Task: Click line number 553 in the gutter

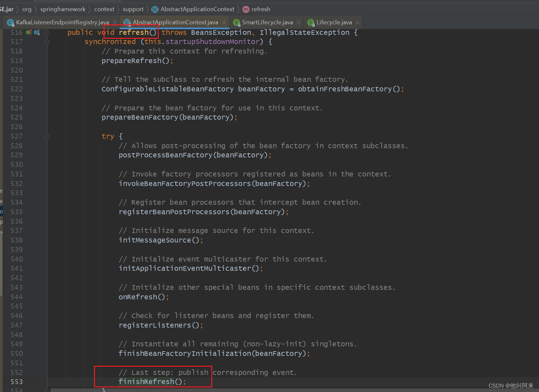Action: (x=17, y=382)
